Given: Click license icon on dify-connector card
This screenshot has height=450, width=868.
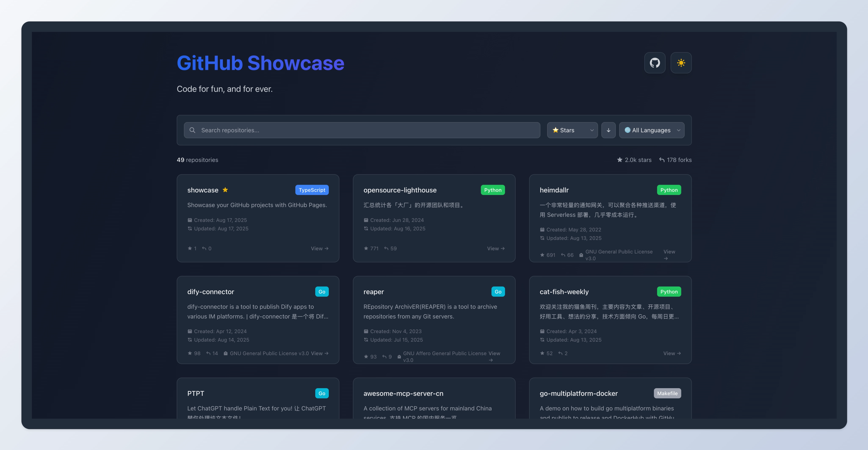Looking at the screenshot, I should click(226, 353).
